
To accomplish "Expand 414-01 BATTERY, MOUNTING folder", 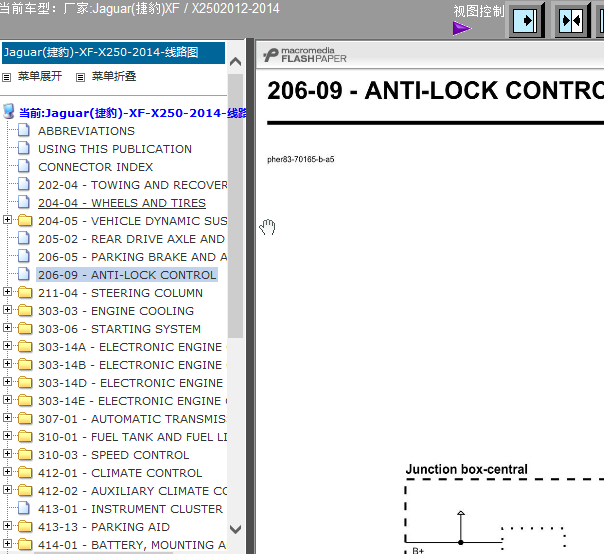I will click(x=7, y=544).
